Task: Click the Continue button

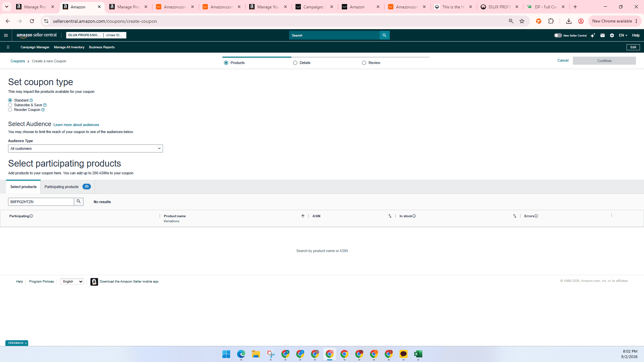Action: click(x=604, y=61)
